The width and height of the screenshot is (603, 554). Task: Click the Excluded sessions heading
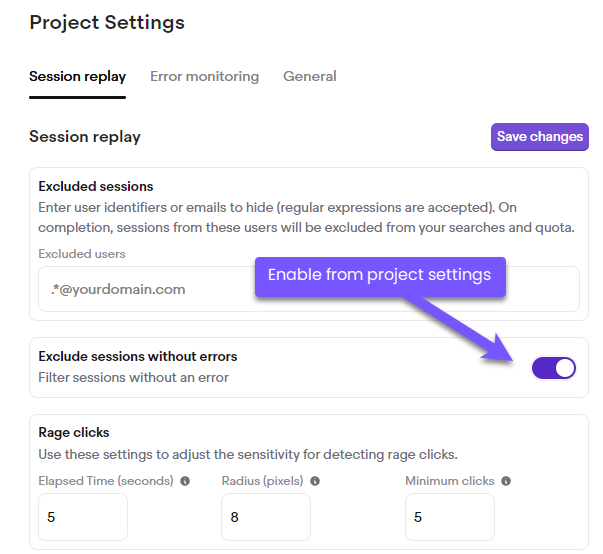pyautogui.click(x=96, y=186)
